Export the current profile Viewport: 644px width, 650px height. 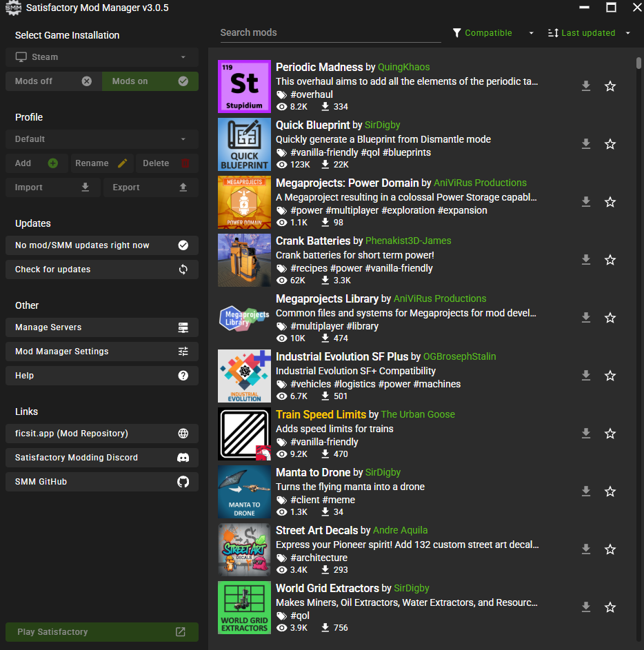[x=151, y=187]
